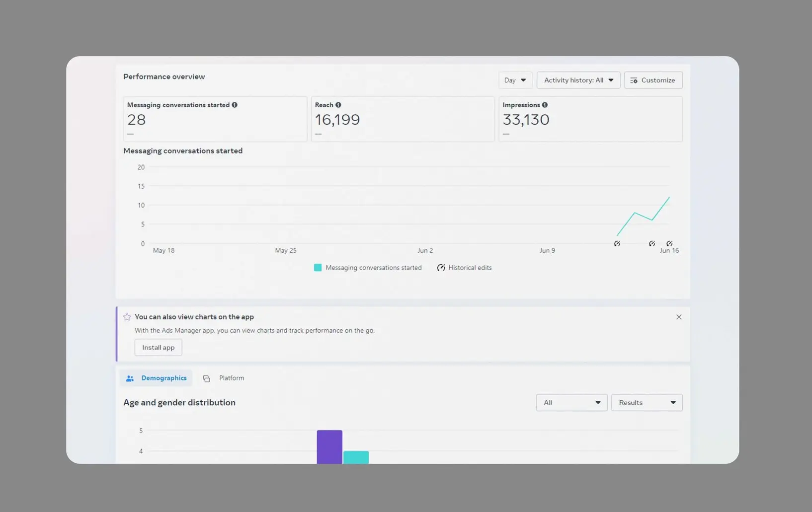This screenshot has width=812, height=512.
Task: Toggle Messaging conversations started legend swatch
Action: click(318, 268)
